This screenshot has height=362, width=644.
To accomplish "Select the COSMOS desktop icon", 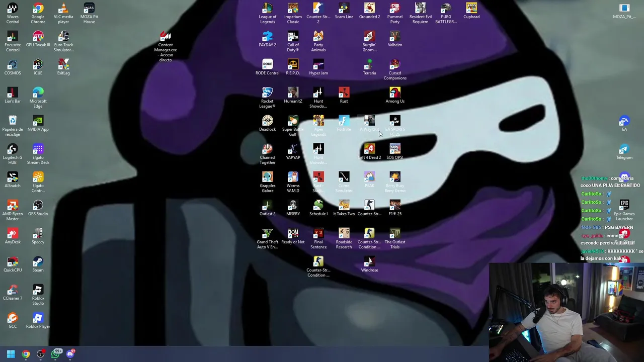I will 13,67.
